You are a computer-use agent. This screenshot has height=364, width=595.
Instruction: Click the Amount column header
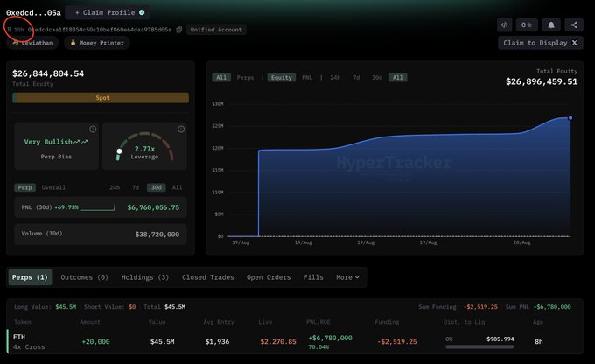point(90,322)
